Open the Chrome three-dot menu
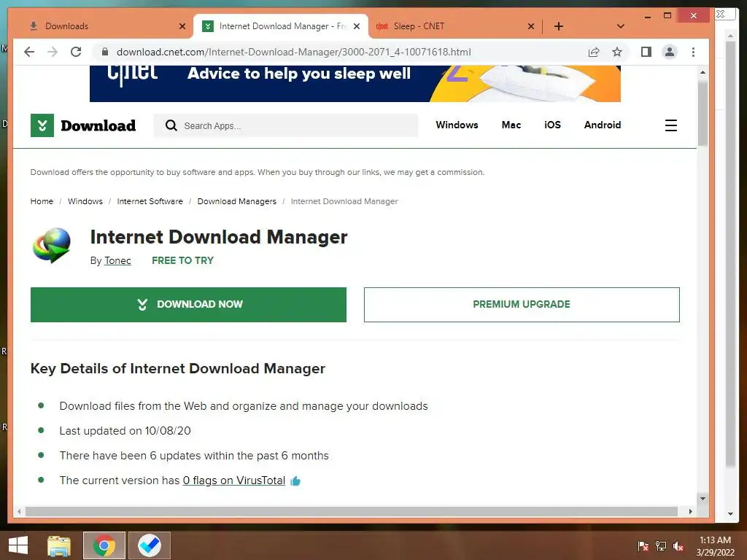Viewport: 747px width, 560px height. pos(693,52)
